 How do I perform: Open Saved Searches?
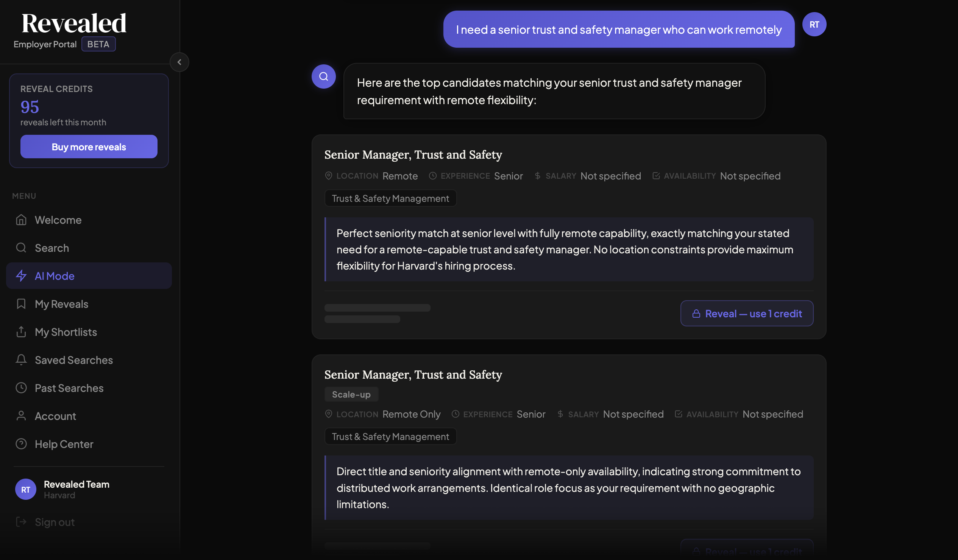tap(89, 360)
